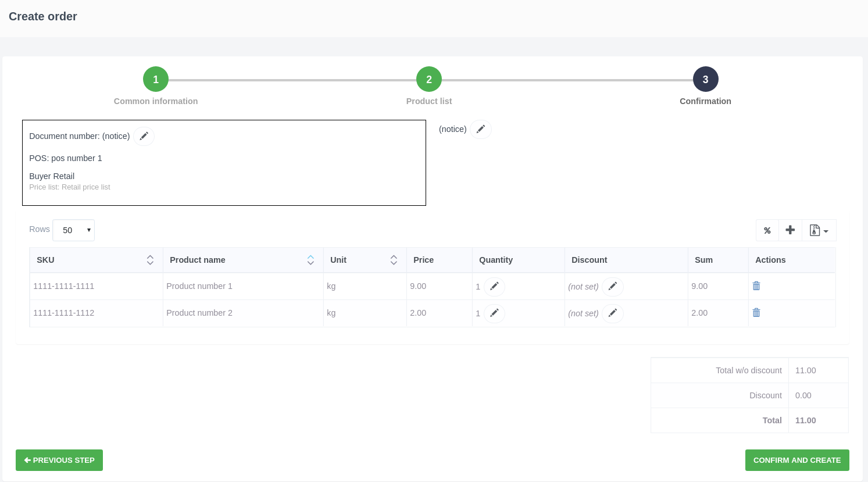
Task: Edit quantity for Product number 2
Action: (494, 313)
